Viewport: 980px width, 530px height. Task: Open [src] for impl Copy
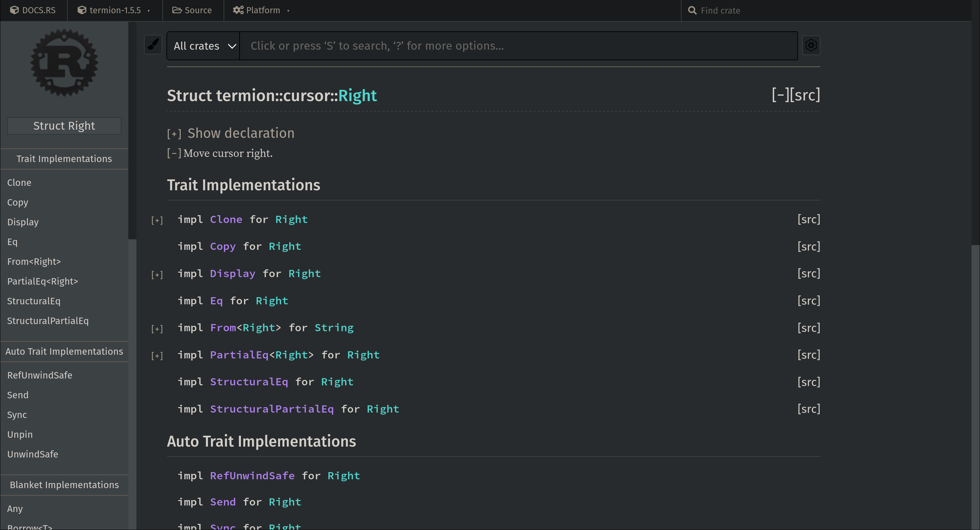click(809, 246)
